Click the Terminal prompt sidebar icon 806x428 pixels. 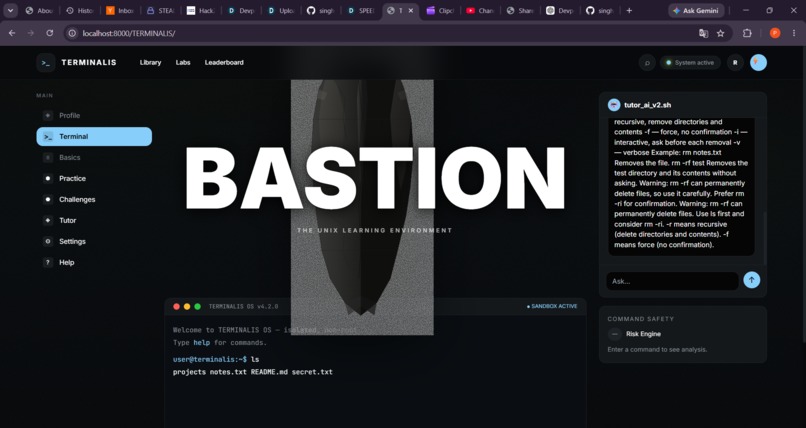[48, 137]
